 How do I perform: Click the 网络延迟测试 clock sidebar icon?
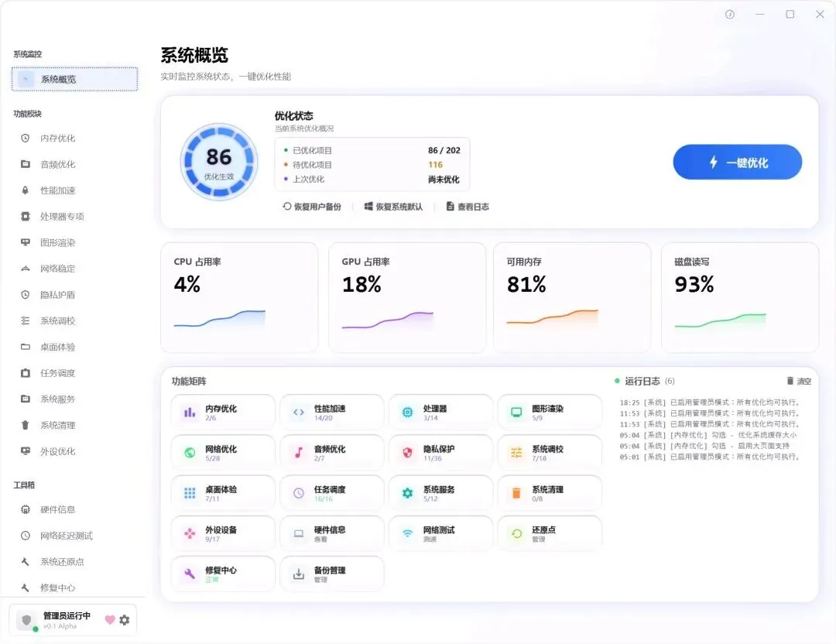pyautogui.click(x=25, y=536)
